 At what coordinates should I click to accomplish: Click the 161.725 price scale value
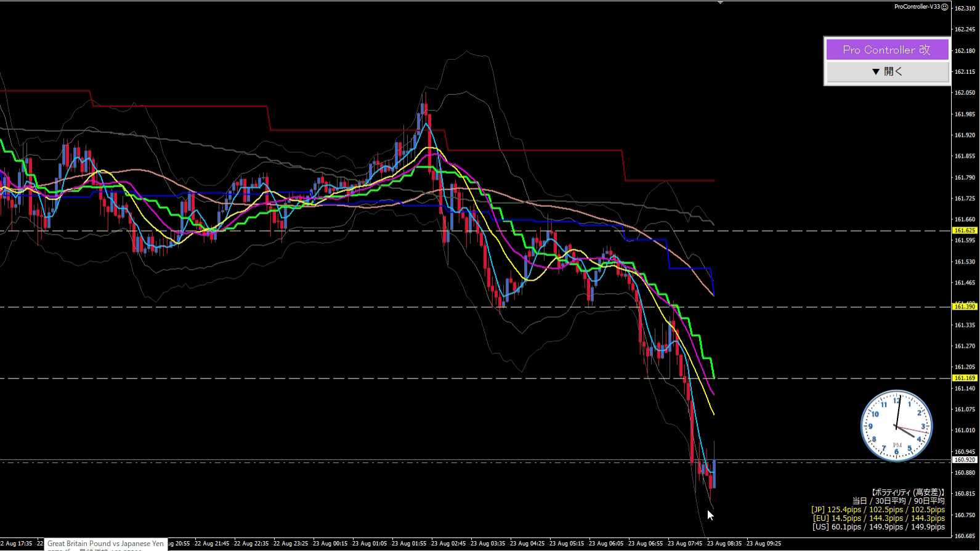click(x=965, y=198)
